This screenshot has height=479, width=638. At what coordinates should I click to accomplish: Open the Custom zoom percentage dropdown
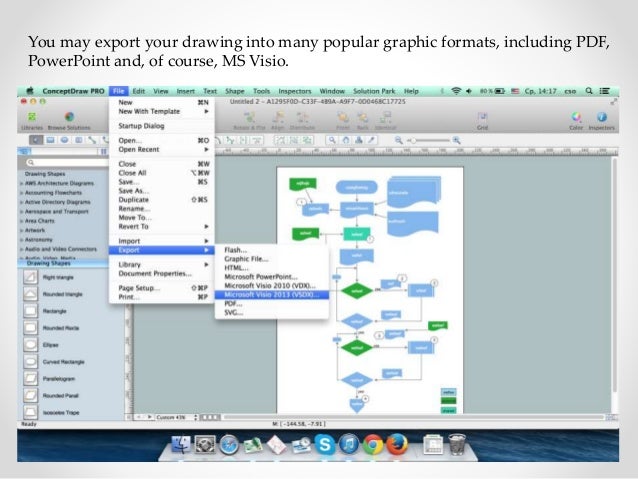tap(177, 417)
